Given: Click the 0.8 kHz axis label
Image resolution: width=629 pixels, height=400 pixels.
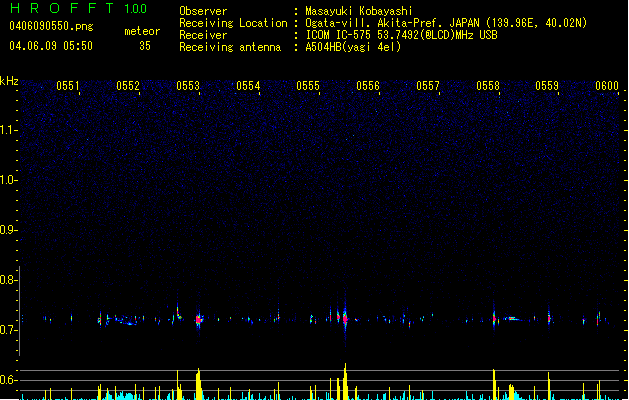Looking at the screenshot, I should (x=8, y=280).
